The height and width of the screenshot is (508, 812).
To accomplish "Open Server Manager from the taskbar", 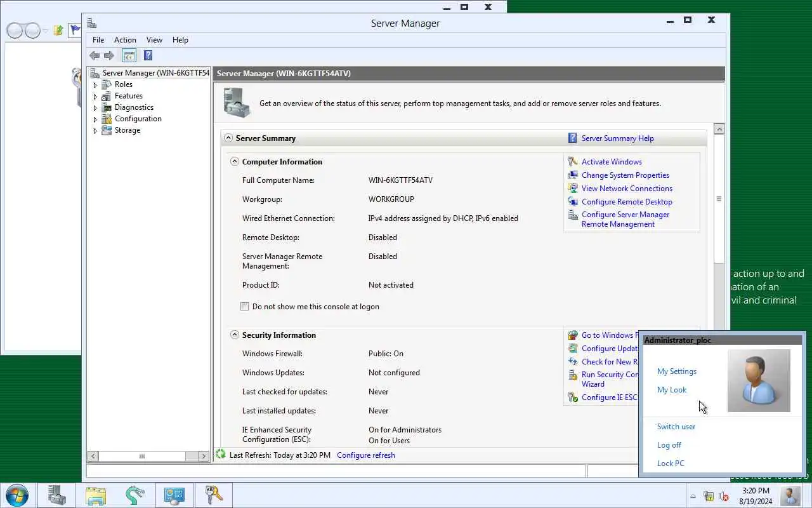I will coord(56,495).
